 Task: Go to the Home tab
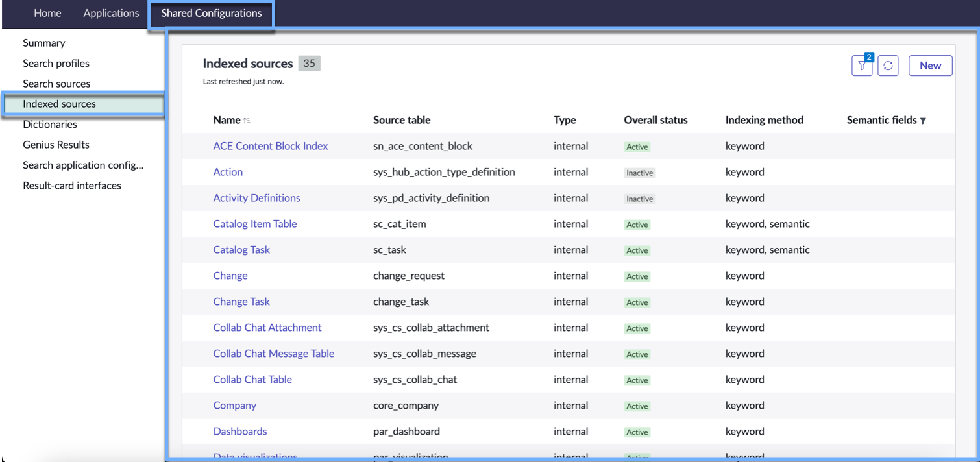click(x=47, y=13)
